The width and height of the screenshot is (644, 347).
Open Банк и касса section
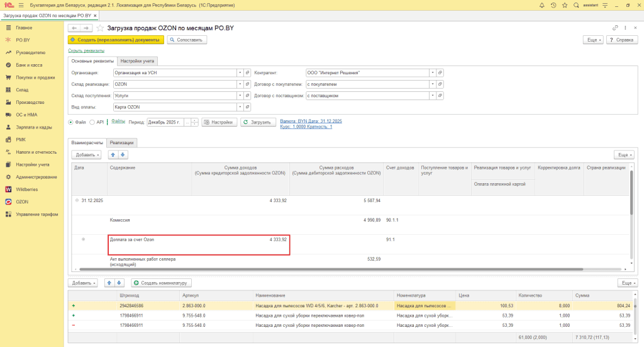(29, 65)
